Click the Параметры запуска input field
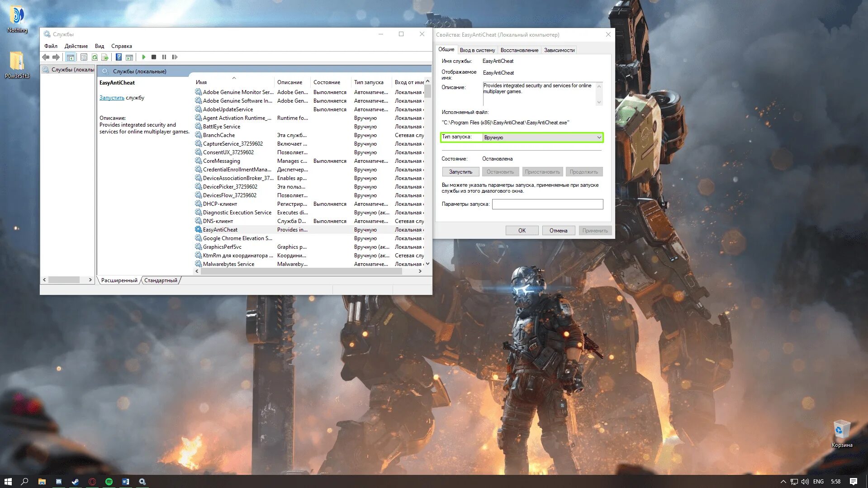The width and height of the screenshot is (868, 488). [547, 204]
